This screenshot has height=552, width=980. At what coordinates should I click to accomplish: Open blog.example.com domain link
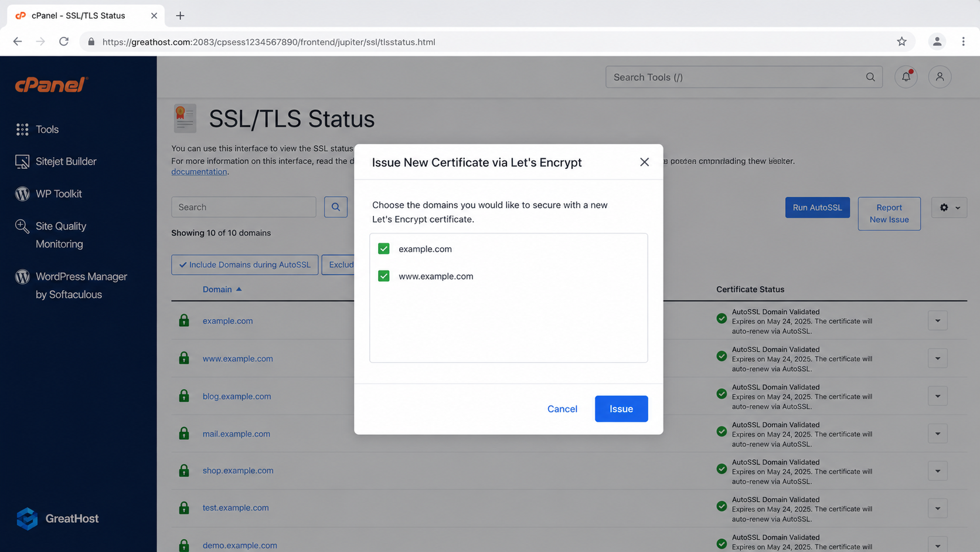237,396
